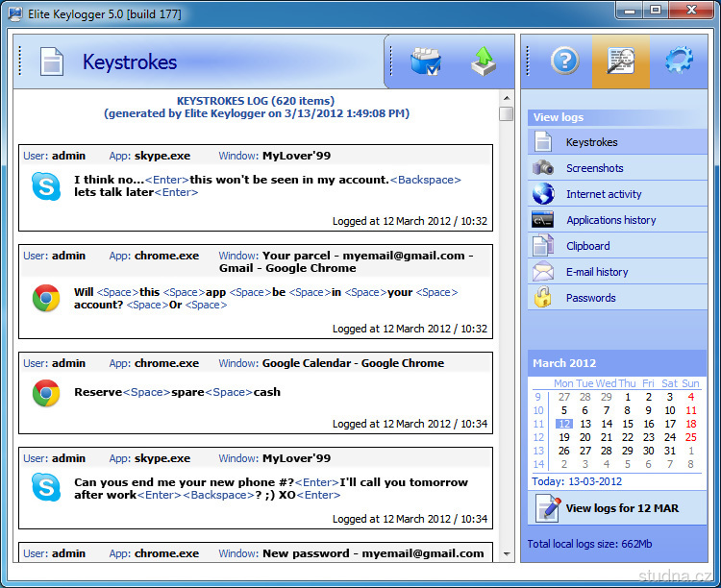This screenshot has height=588, width=721.
Task: Open Keystrokes logs in sidebar
Action: coord(591,142)
